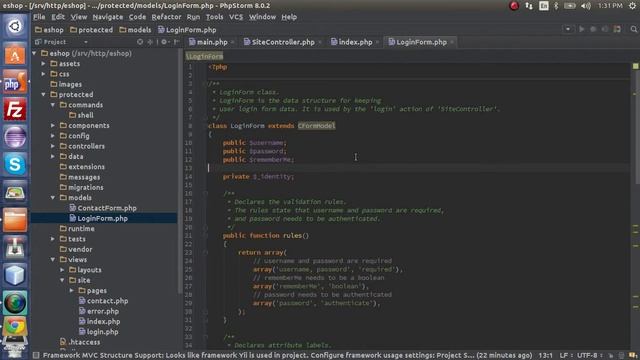Open the system settings gear in tray

pos(633,6)
